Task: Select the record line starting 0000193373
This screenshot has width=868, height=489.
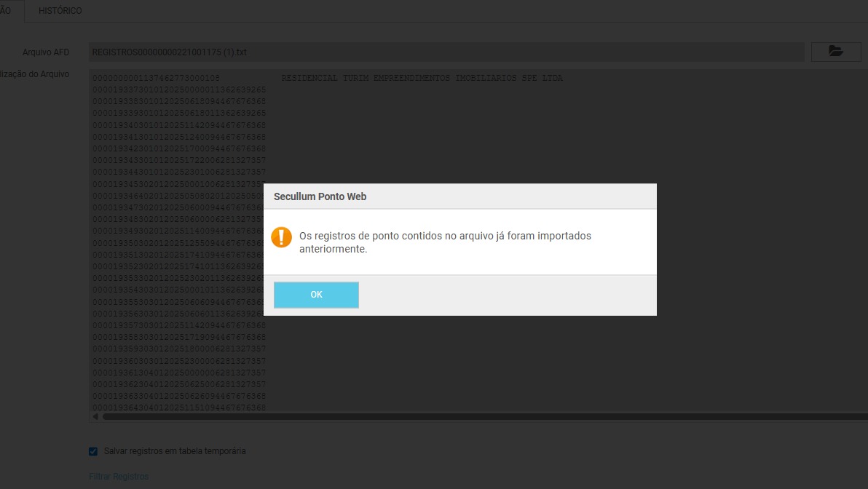Action: coord(179,90)
